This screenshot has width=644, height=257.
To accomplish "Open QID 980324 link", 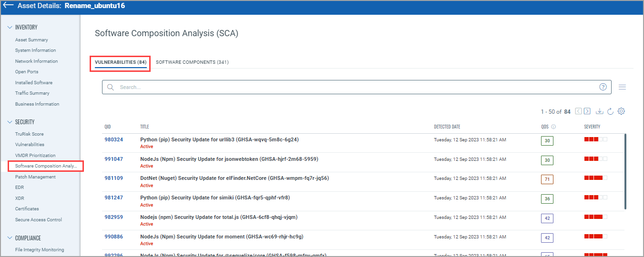I will pyautogui.click(x=114, y=140).
